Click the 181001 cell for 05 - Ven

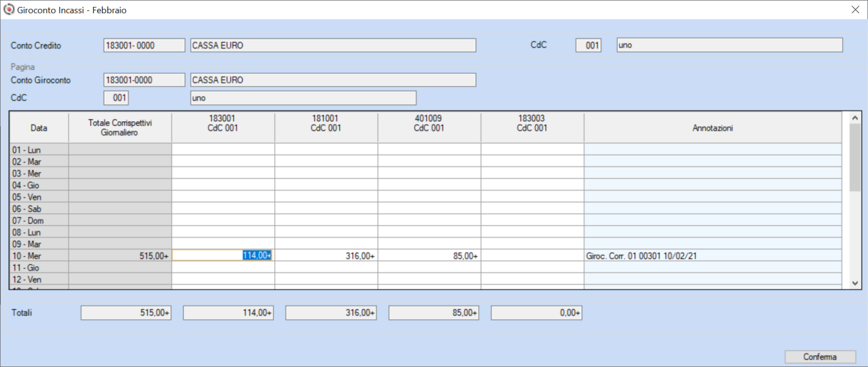[326, 196]
